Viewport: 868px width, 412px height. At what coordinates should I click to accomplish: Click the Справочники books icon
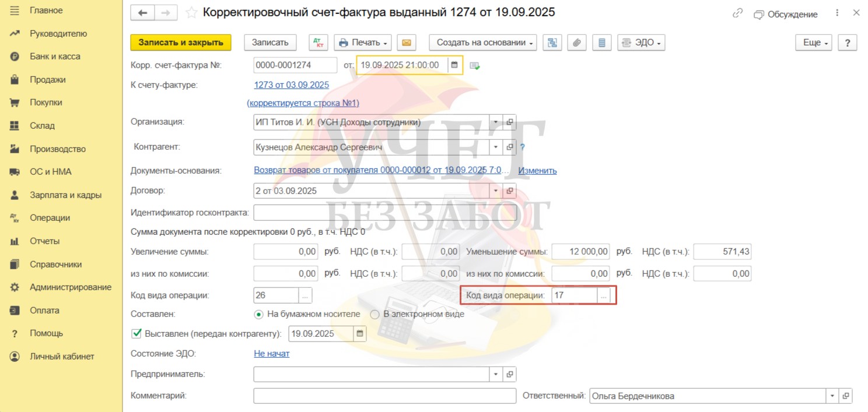coord(15,264)
